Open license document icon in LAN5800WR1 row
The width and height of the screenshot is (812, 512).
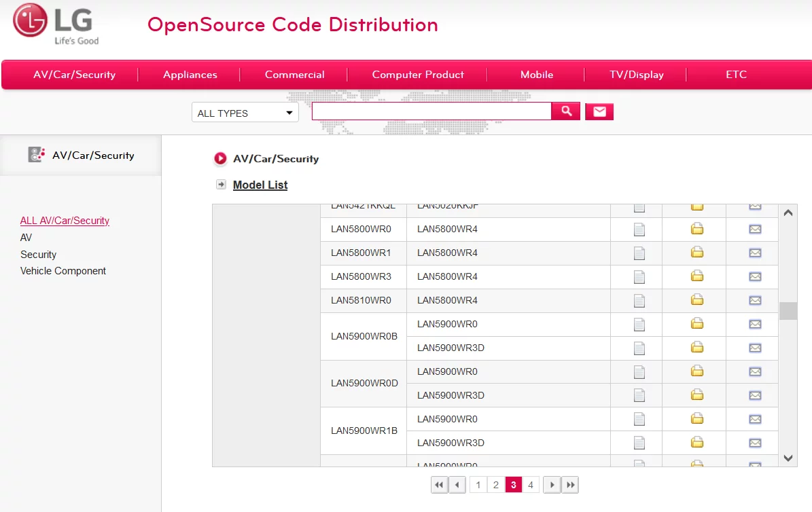pyautogui.click(x=639, y=253)
